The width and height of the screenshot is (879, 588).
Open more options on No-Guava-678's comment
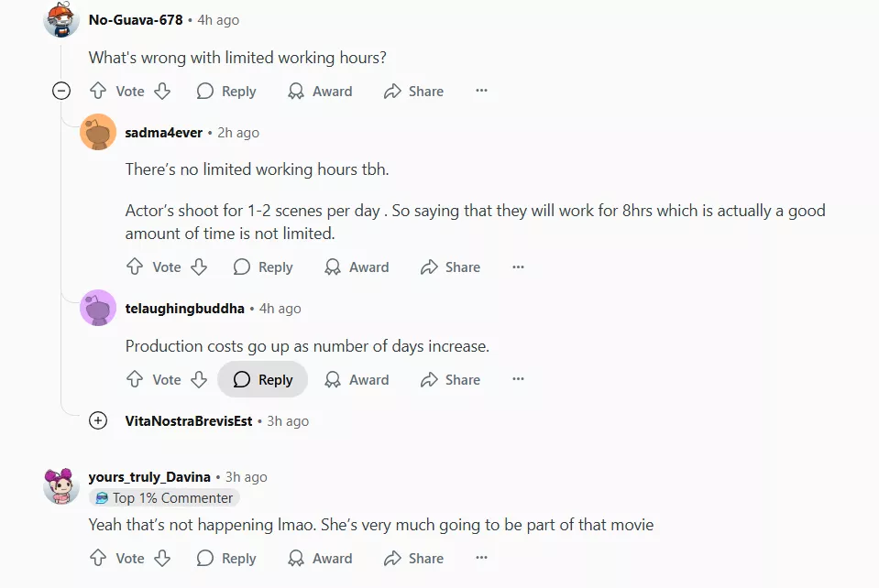pos(481,92)
